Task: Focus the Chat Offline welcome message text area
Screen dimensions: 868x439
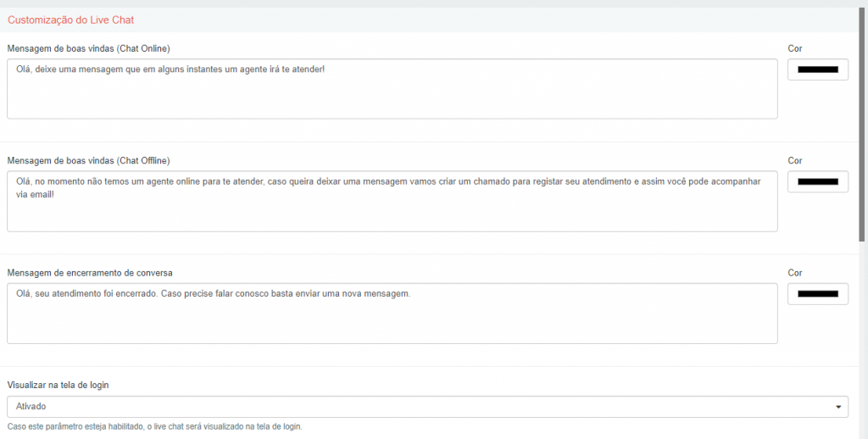Action: pyautogui.click(x=392, y=201)
